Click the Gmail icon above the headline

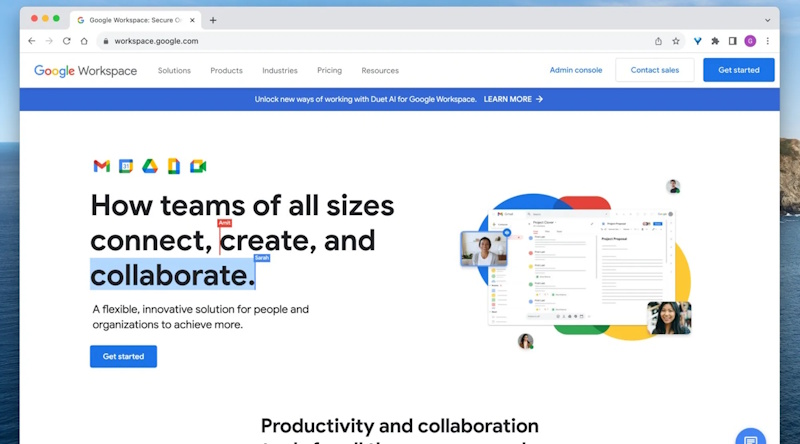pyautogui.click(x=102, y=166)
